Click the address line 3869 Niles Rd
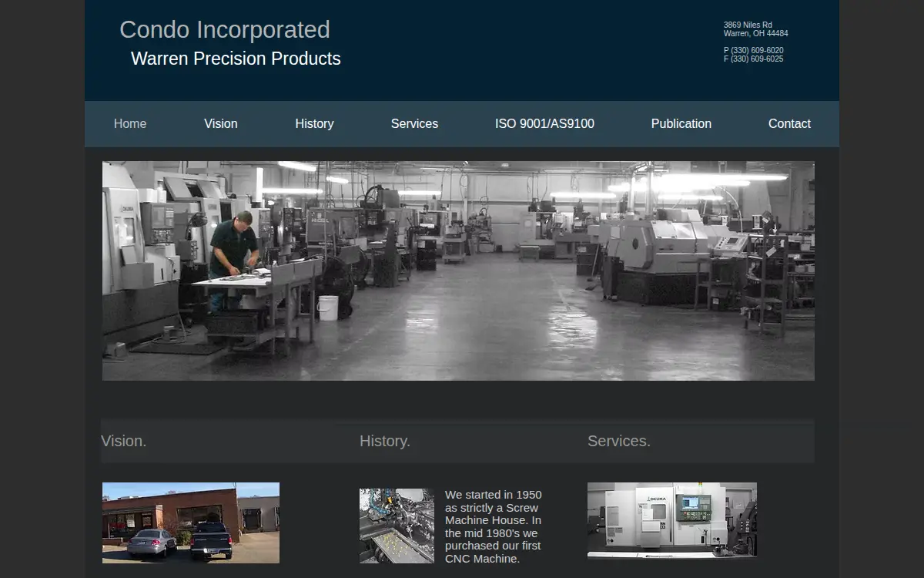This screenshot has width=924, height=578. pos(748,25)
